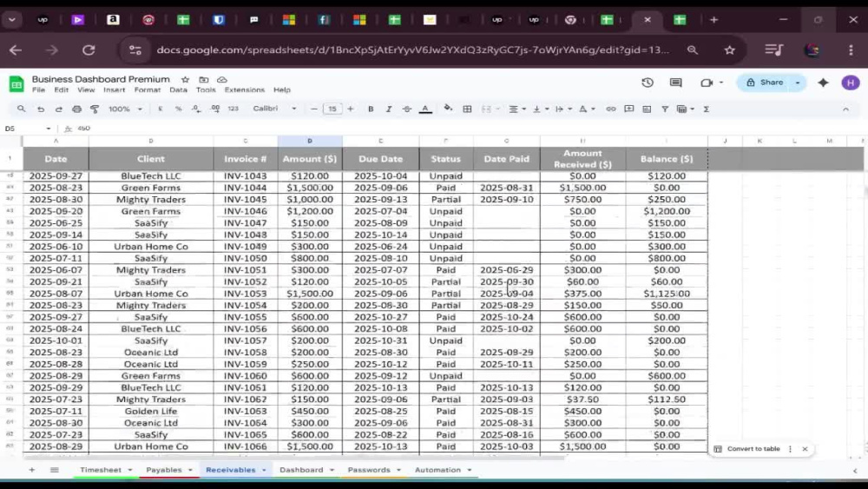Activate the paint format tool
This screenshot has width=868, height=489.
tap(95, 109)
